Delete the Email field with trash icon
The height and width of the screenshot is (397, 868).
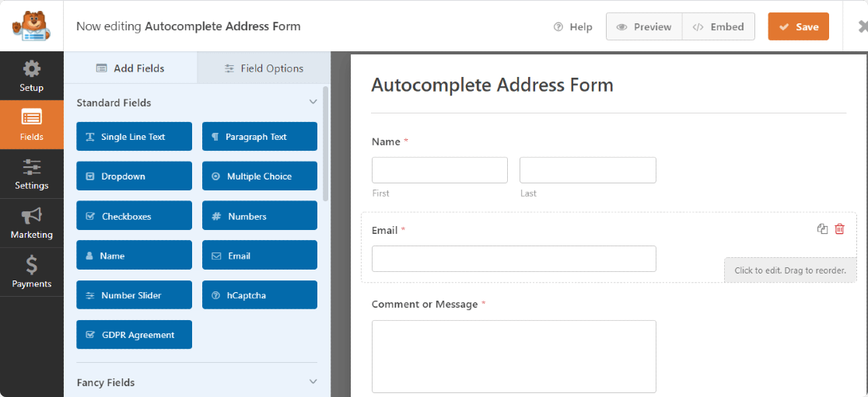840,229
